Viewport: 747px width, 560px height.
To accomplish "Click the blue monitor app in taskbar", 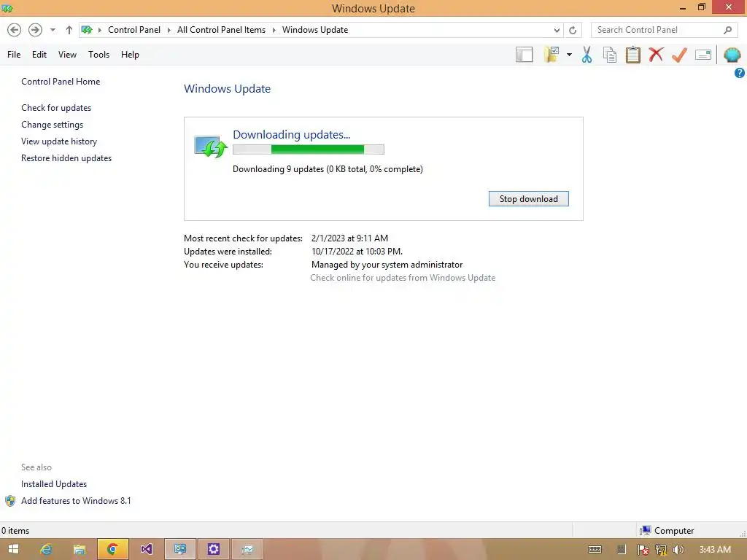I will (180, 549).
